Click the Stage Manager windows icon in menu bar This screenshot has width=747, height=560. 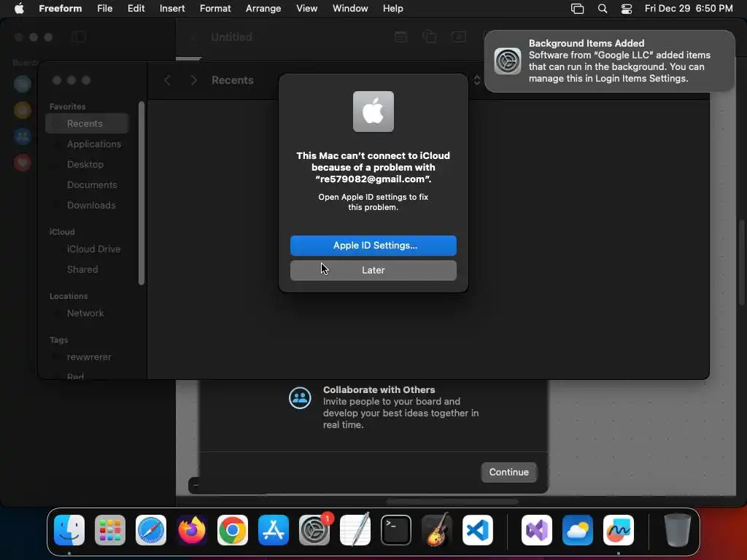(577, 9)
